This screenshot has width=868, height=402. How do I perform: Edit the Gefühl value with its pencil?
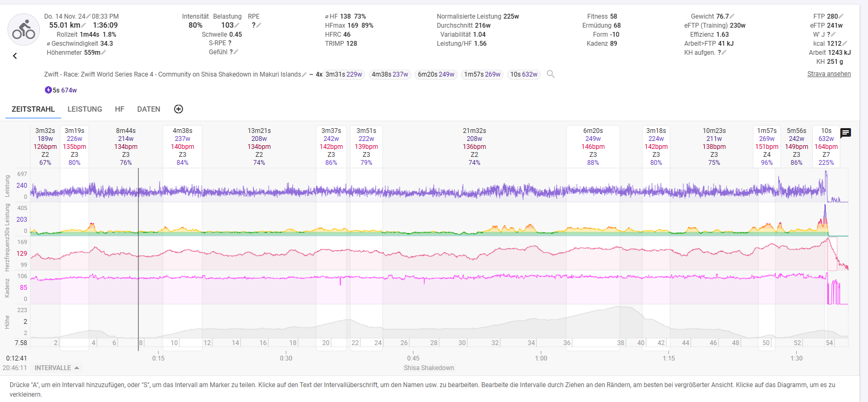(x=236, y=52)
